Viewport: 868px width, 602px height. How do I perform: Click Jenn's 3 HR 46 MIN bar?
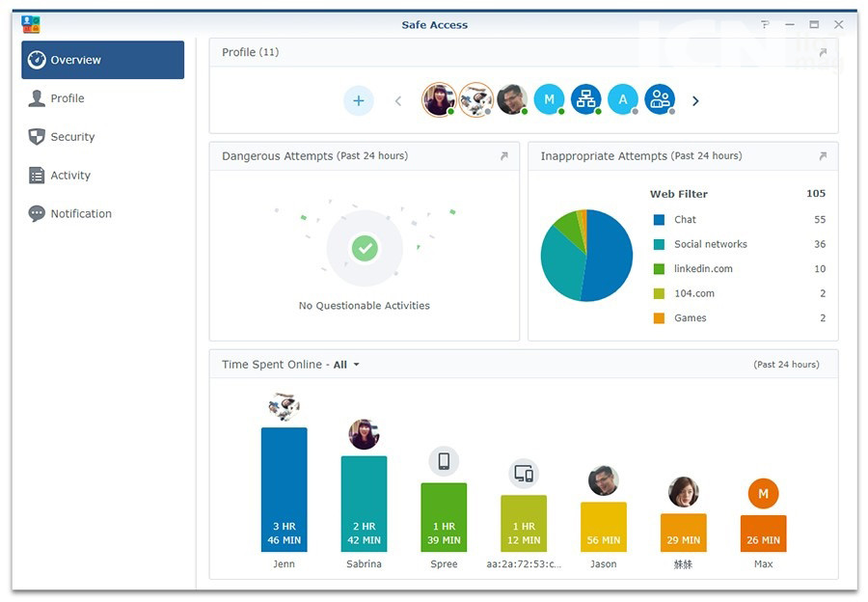(284, 489)
